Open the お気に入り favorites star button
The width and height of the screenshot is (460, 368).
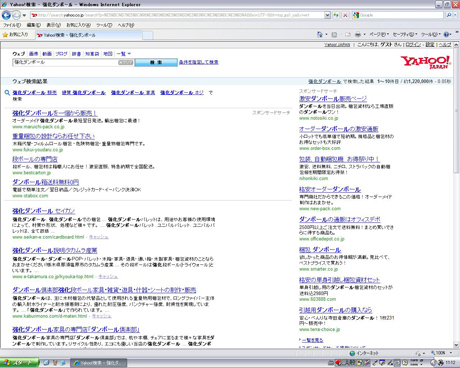tap(16, 35)
